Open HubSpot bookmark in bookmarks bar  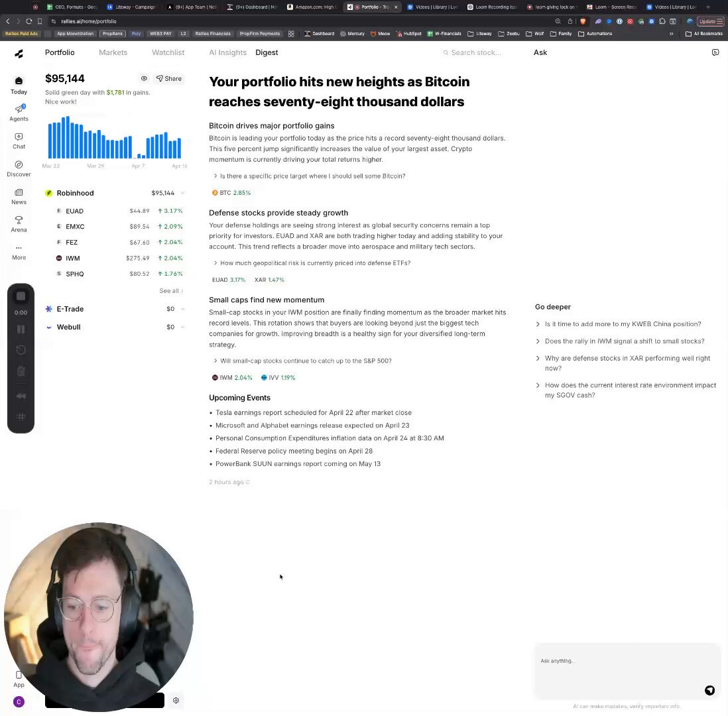coord(408,34)
